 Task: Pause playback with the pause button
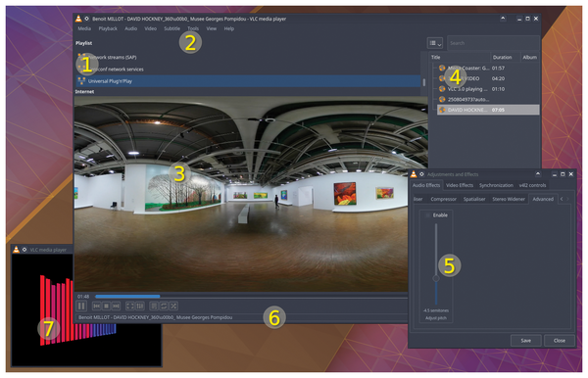point(81,307)
